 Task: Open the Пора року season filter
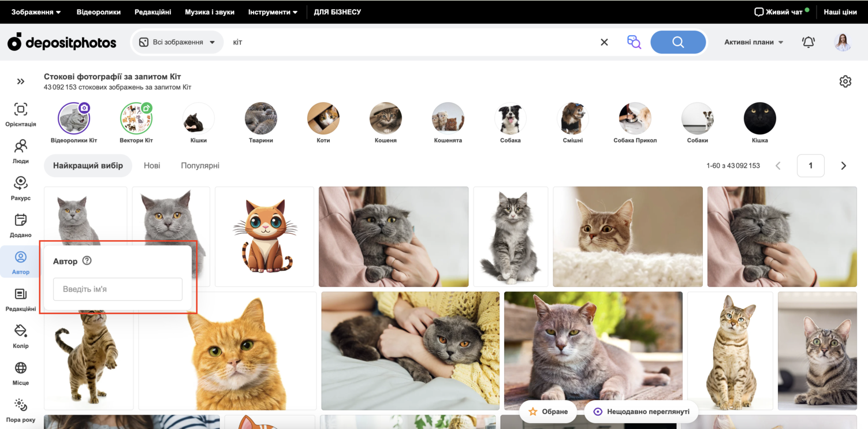point(20,410)
